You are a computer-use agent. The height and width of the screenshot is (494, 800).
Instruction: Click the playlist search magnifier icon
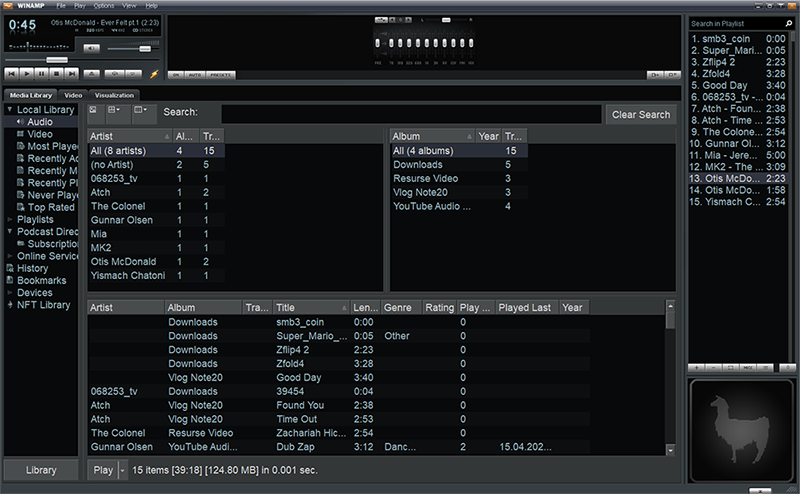789,23
